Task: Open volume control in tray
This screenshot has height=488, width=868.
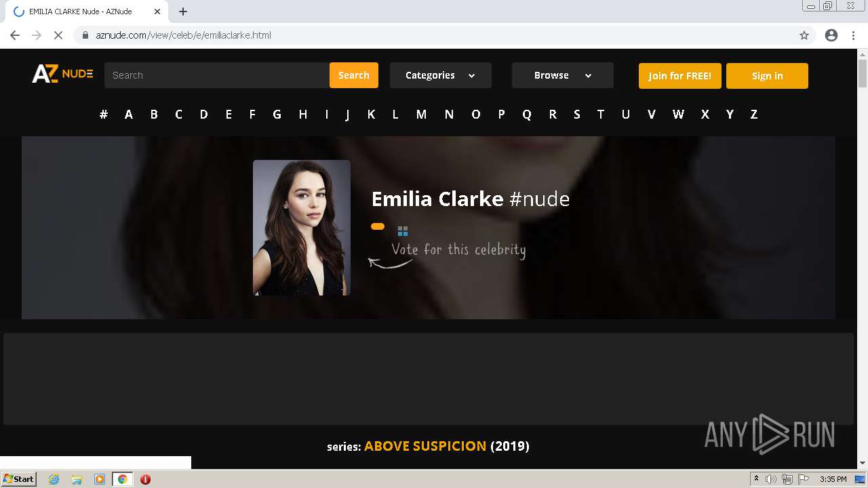Action: click(x=770, y=479)
